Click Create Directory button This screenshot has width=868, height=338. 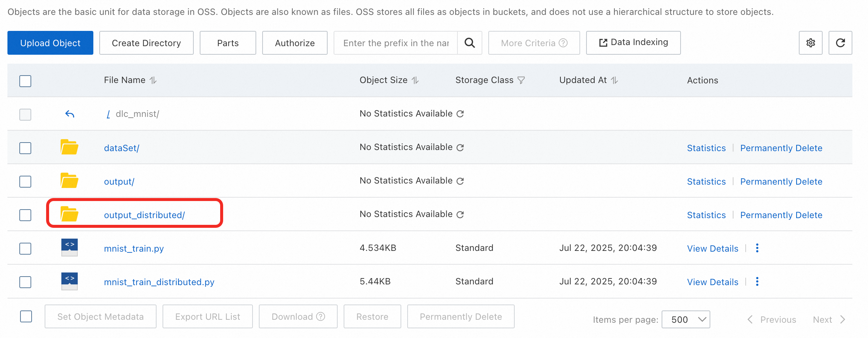[x=146, y=43]
